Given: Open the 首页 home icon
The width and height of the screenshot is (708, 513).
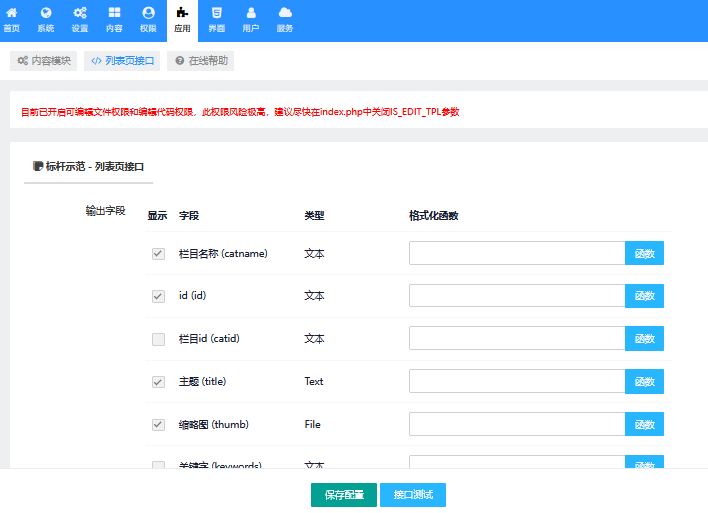Looking at the screenshot, I should click(x=11, y=13).
